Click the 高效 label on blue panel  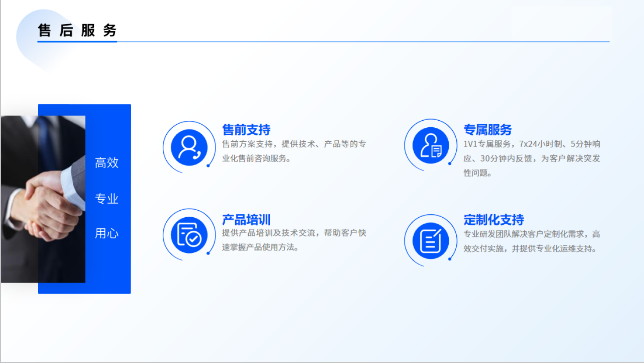(x=107, y=163)
